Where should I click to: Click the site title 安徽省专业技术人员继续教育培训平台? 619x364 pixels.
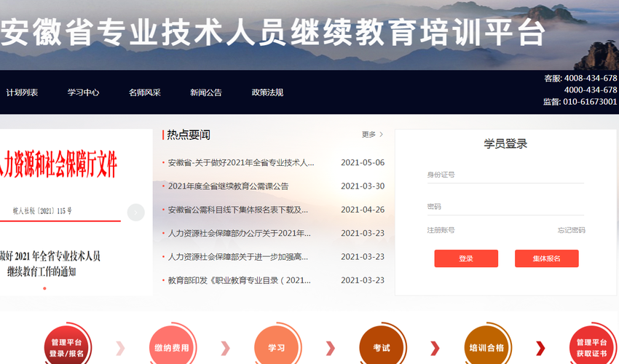[x=272, y=32]
